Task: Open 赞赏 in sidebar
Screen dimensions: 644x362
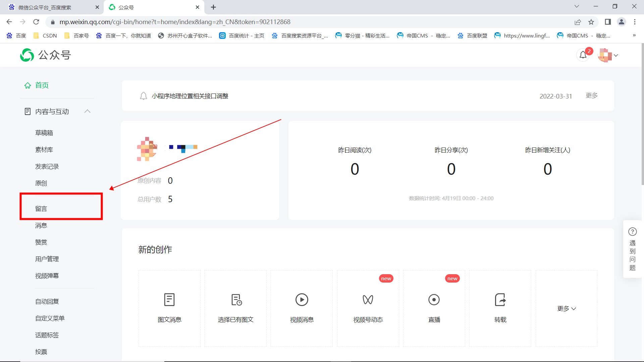Action: [41, 242]
